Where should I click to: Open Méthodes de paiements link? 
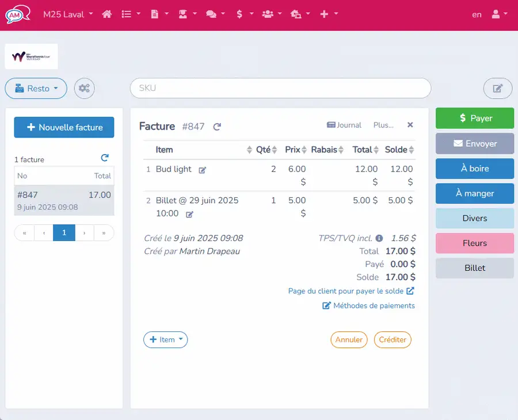(x=369, y=306)
